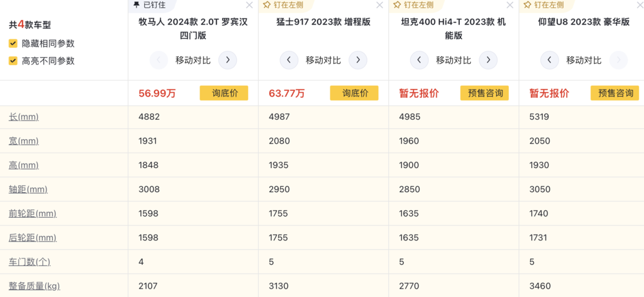Screen dimensions: 644x297
Task: Click 询底价 button for 63.77万 猛士917
Action: [x=354, y=93]
